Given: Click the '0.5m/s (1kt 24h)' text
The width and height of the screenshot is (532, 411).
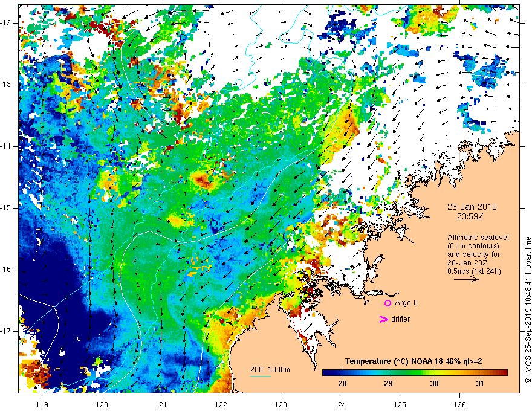Looking at the screenshot, I should pos(474,271).
